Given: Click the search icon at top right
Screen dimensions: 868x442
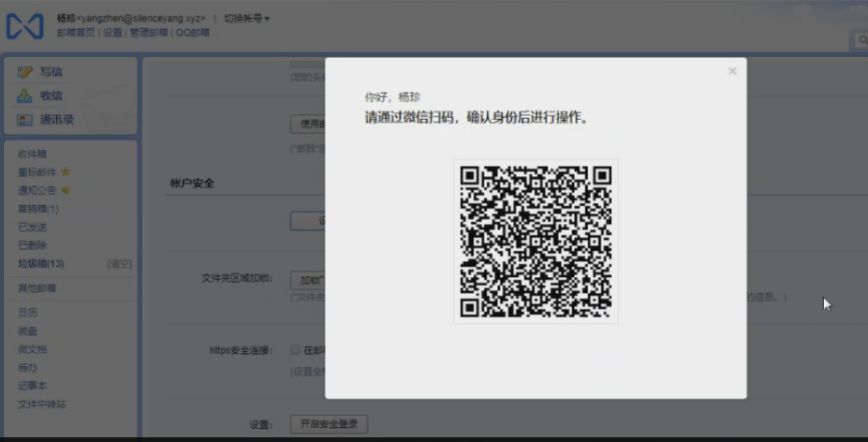Looking at the screenshot, I should pos(861,40).
